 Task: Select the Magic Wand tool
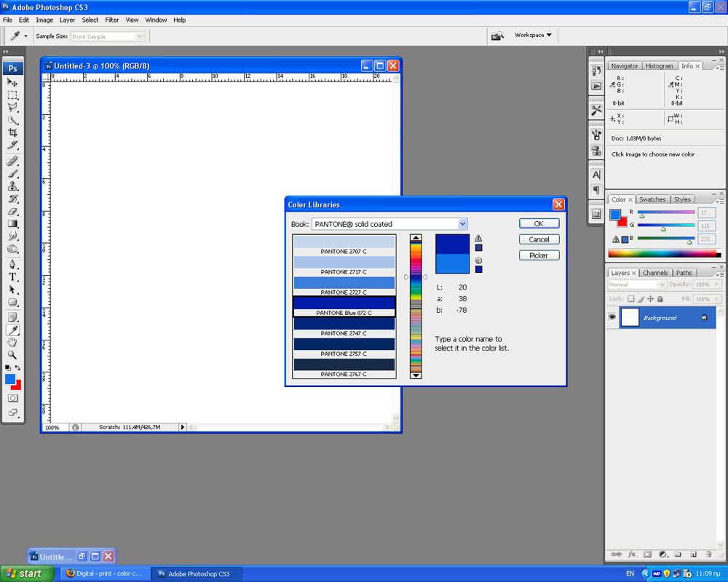(x=12, y=120)
